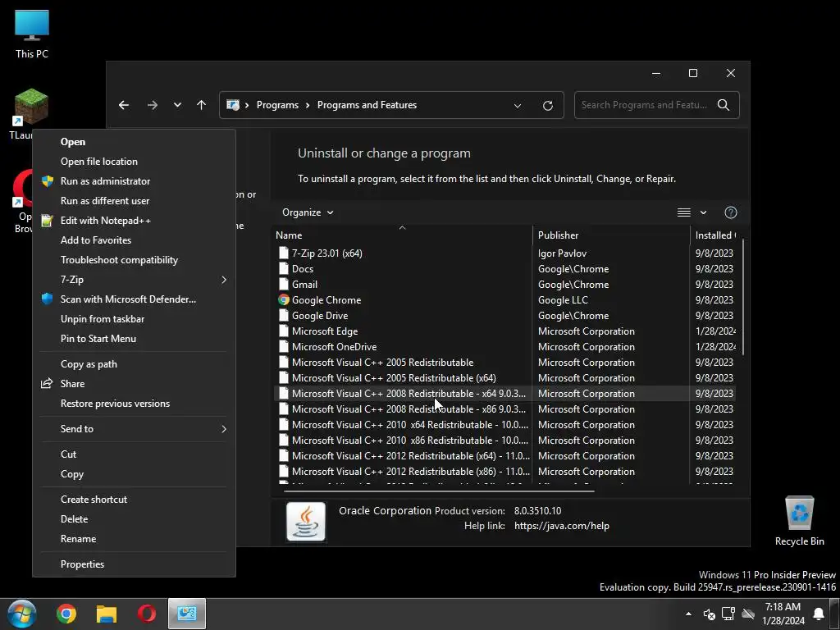The image size is (840, 630).
Task: Select Delete in context menu
Action: (x=134, y=519)
